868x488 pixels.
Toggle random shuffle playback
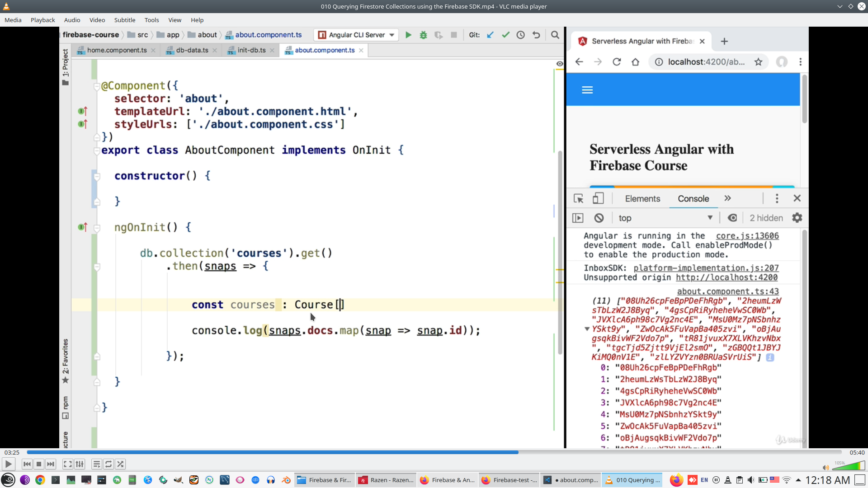click(x=120, y=464)
